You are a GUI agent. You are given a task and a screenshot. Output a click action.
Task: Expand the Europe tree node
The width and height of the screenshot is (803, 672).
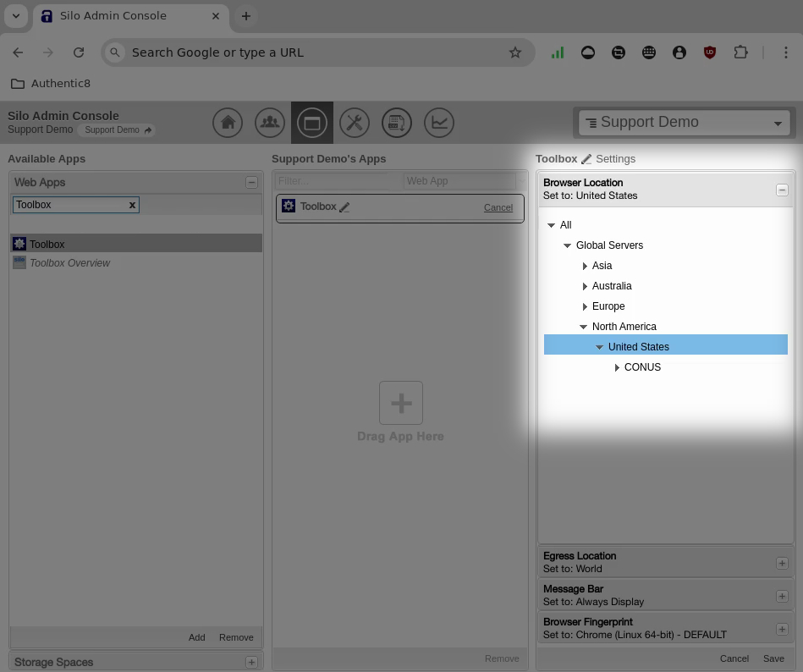585,307
